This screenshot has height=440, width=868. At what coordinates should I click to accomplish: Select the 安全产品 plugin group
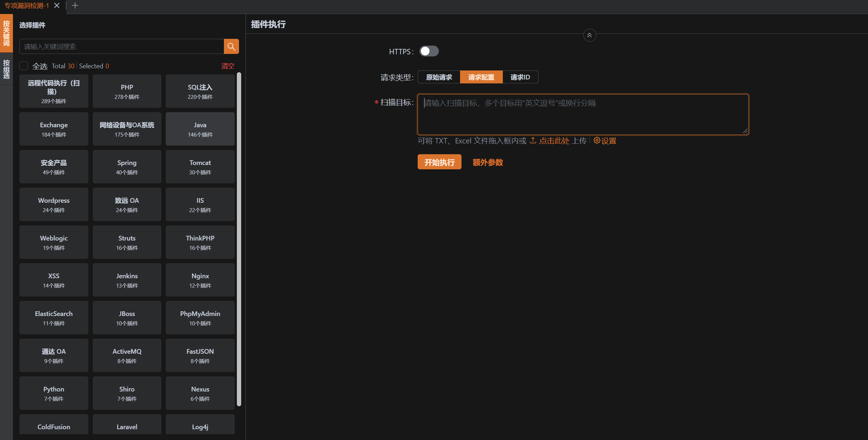[54, 167]
